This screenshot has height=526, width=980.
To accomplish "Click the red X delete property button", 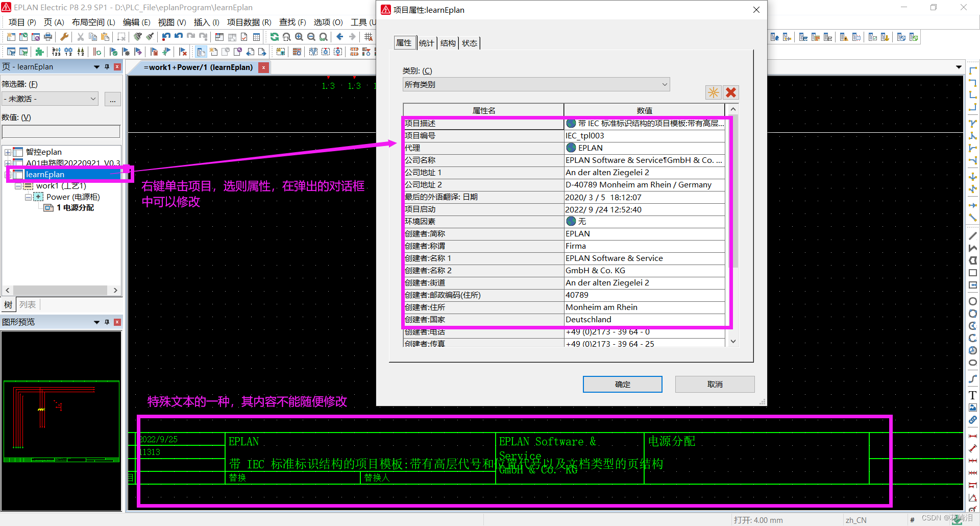I will pyautogui.click(x=731, y=92).
